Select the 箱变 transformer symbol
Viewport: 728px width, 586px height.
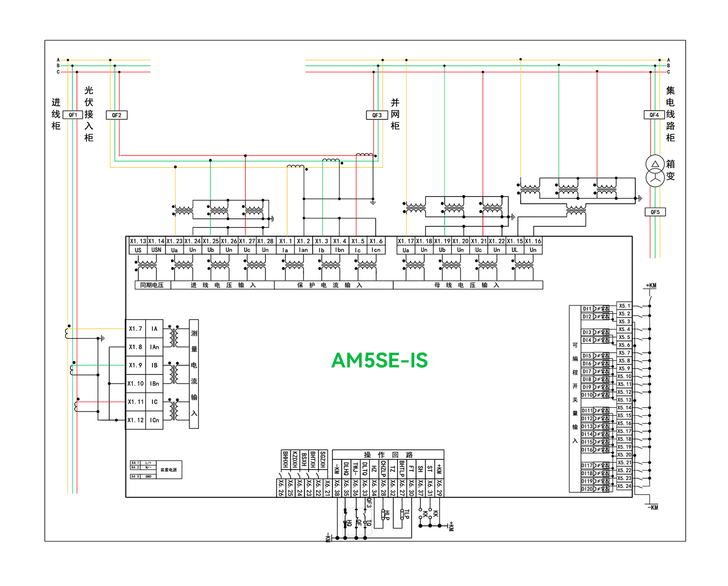655,171
